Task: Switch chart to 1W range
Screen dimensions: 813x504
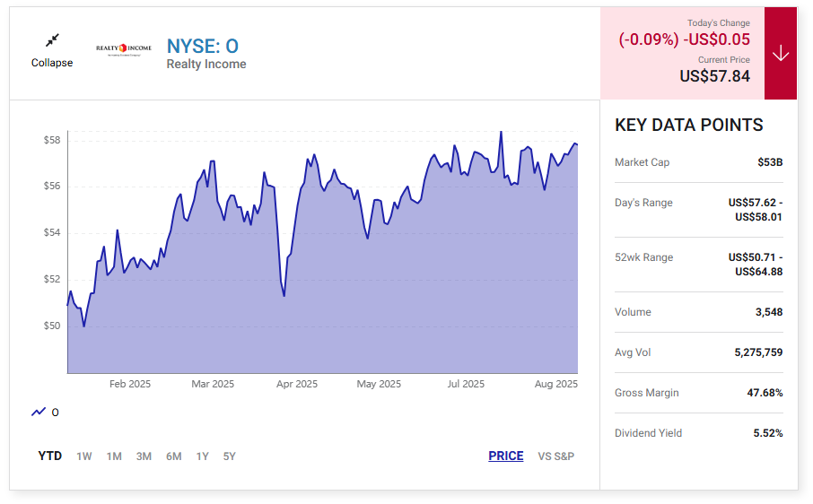Action: 84,456
